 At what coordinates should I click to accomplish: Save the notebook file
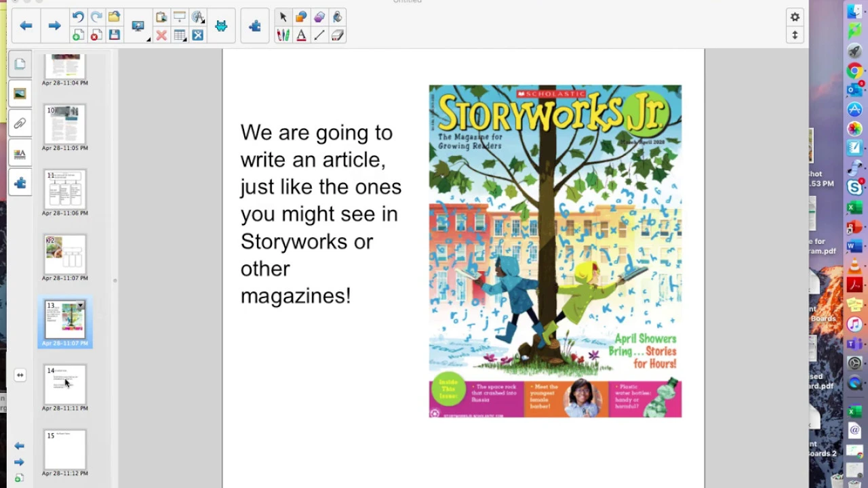(114, 35)
